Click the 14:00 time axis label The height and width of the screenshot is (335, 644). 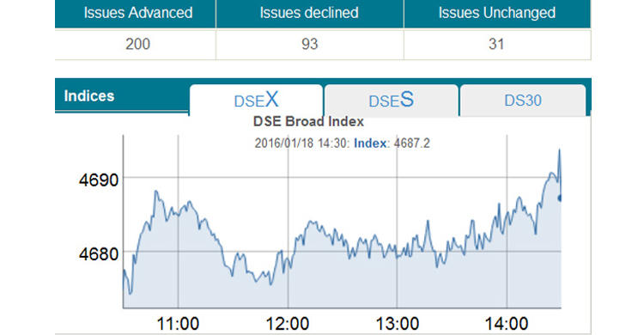click(507, 324)
